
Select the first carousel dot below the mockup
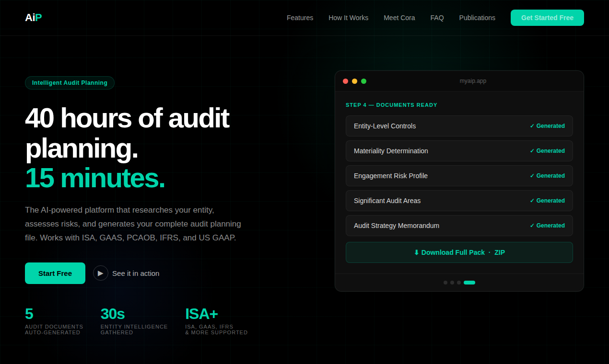click(x=445, y=283)
